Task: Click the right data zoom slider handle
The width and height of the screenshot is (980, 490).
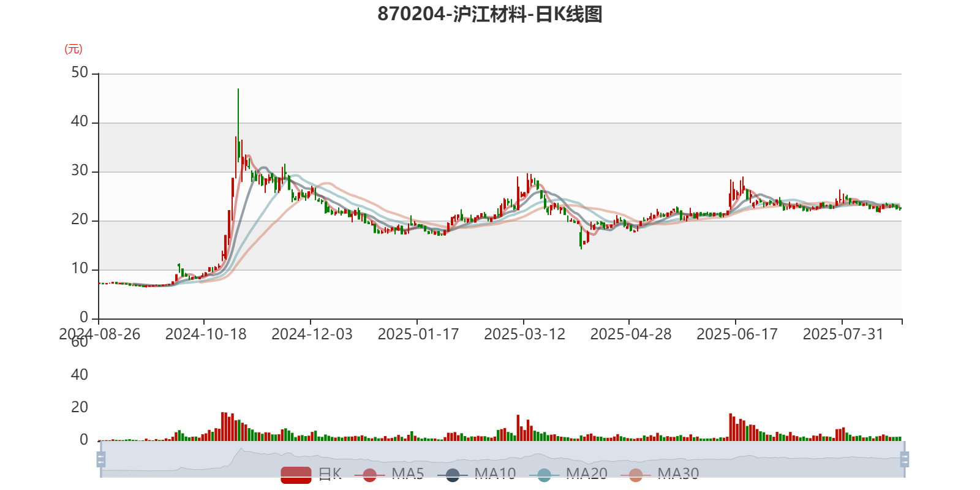Action: [905, 459]
